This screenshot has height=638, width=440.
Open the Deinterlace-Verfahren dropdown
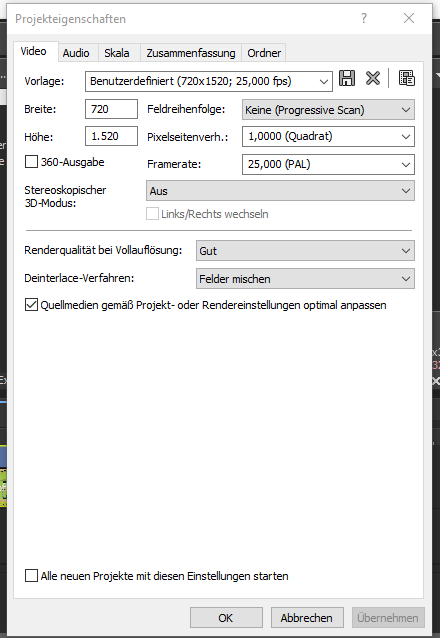click(305, 279)
